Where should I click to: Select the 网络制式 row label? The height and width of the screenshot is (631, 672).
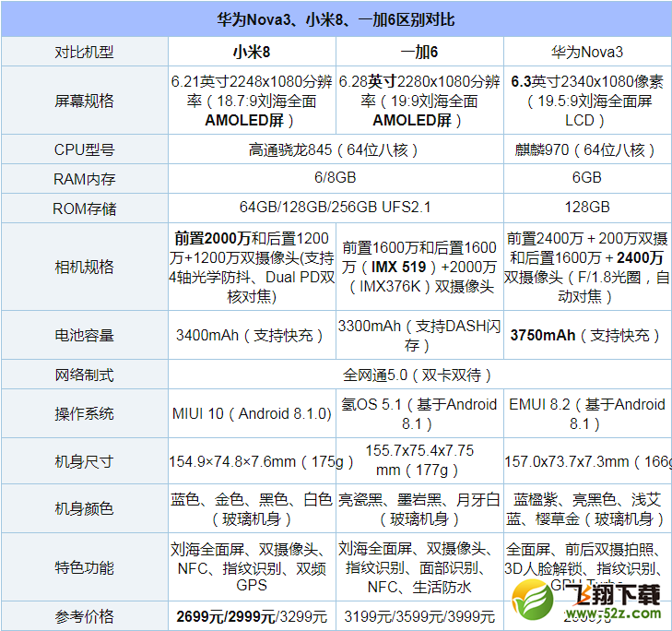(85, 375)
